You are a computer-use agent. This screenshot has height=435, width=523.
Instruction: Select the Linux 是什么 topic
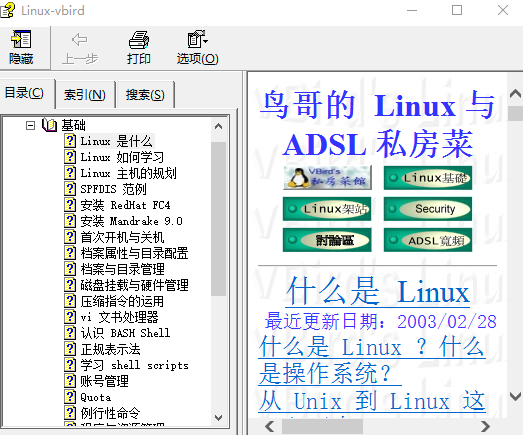pos(117,141)
